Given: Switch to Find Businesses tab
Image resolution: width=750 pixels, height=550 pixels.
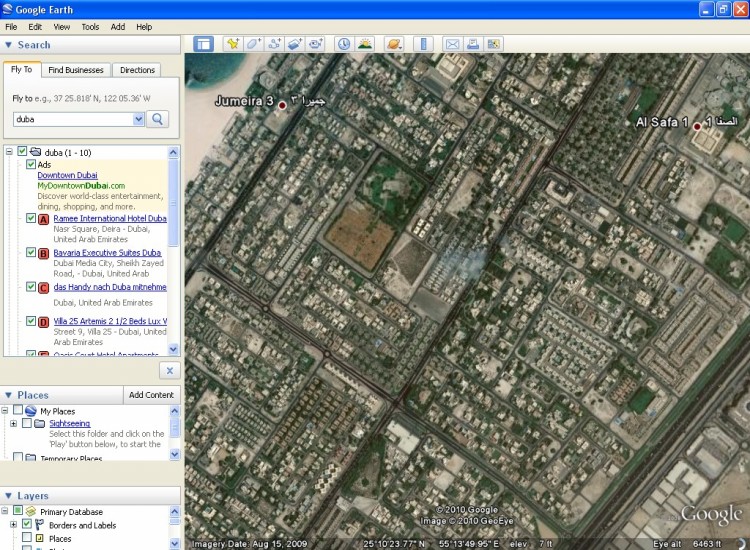Looking at the screenshot, I should tap(76, 70).
